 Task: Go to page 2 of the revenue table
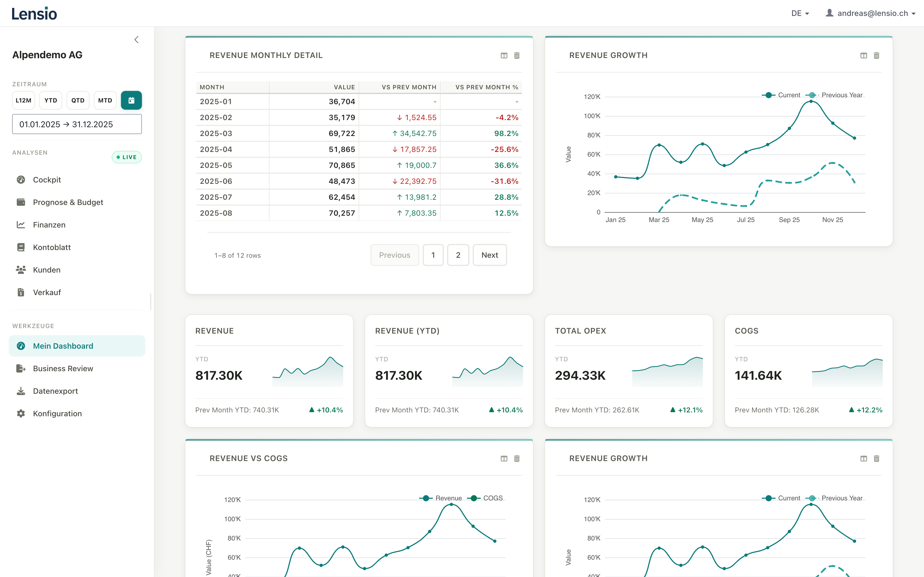458,255
